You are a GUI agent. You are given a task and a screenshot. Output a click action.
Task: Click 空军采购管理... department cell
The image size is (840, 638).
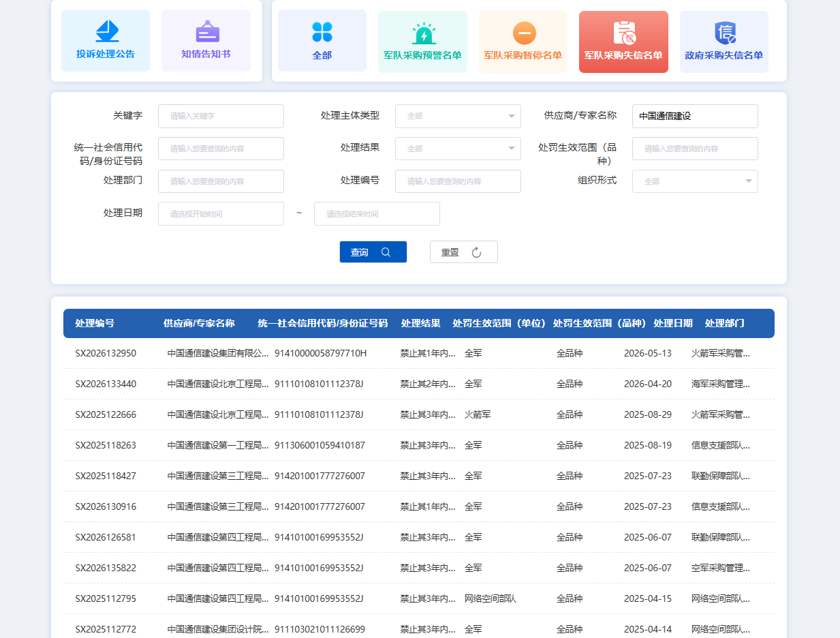tap(721, 568)
